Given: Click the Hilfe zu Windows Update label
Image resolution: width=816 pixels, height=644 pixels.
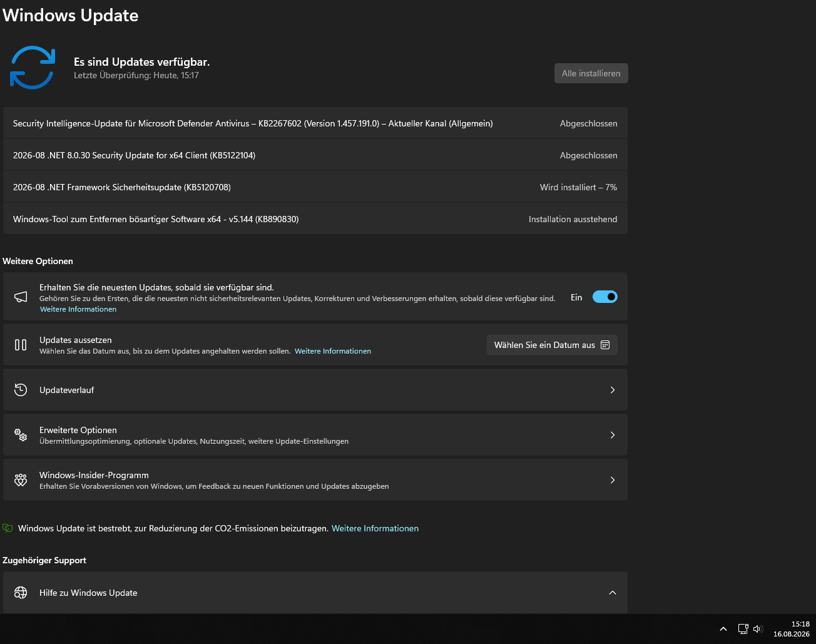Looking at the screenshot, I should point(88,593).
